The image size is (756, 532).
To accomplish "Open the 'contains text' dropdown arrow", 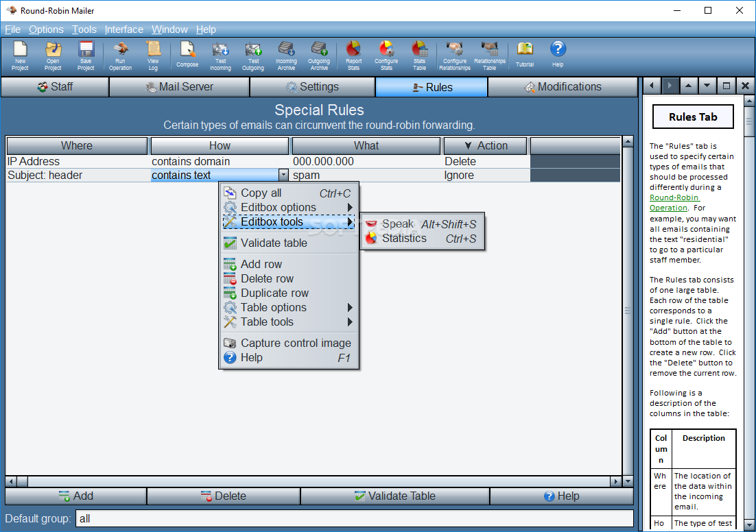I will point(283,175).
